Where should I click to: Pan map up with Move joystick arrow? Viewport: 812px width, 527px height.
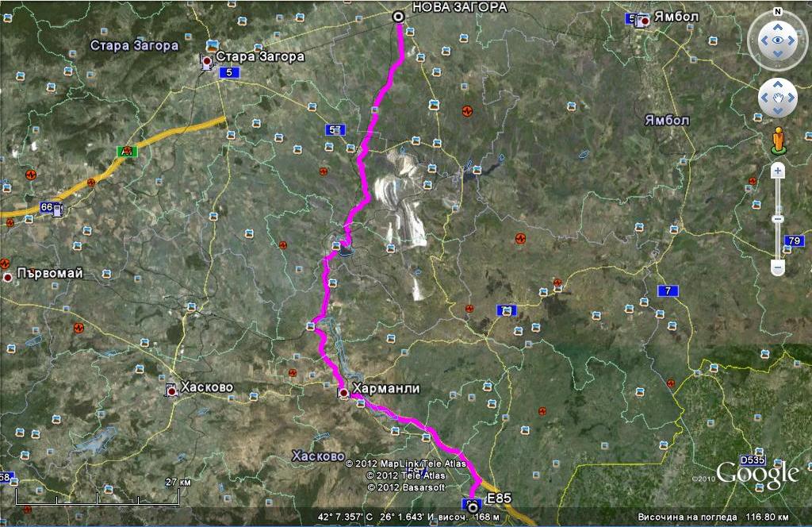[x=778, y=85]
